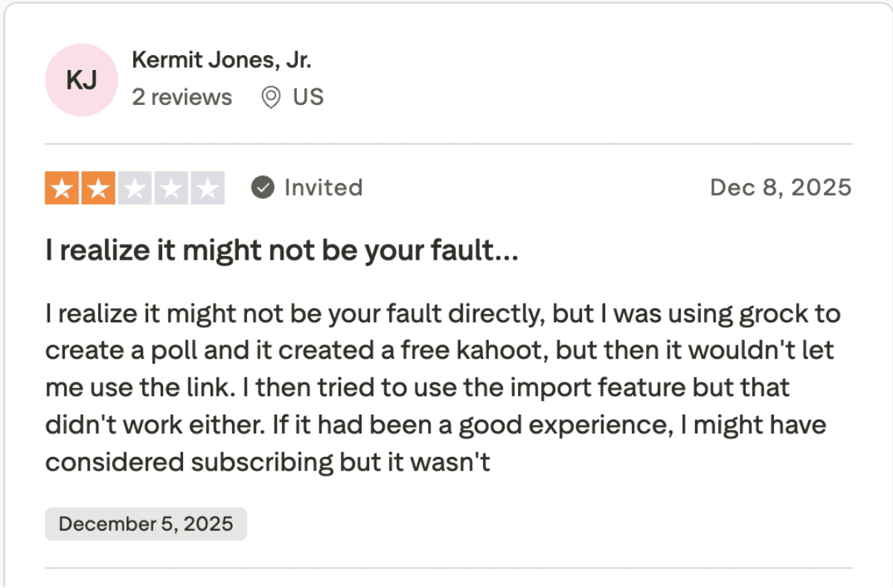Click the fifth gray rating star
Image resolution: width=893 pixels, height=588 pixels.
pyautogui.click(x=207, y=189)
